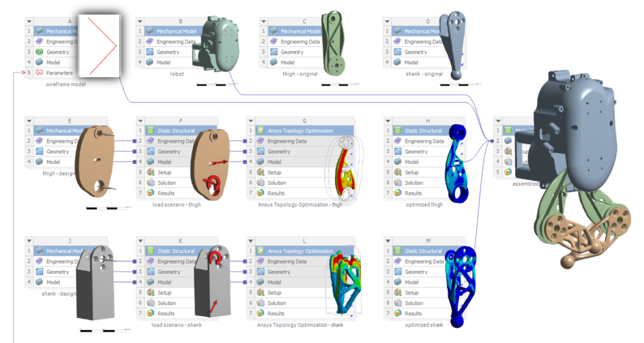The height and width of the screenshot is (343, 644).
Task: Click the 'optimized shank' system caption
Action: tap(424, 325)
